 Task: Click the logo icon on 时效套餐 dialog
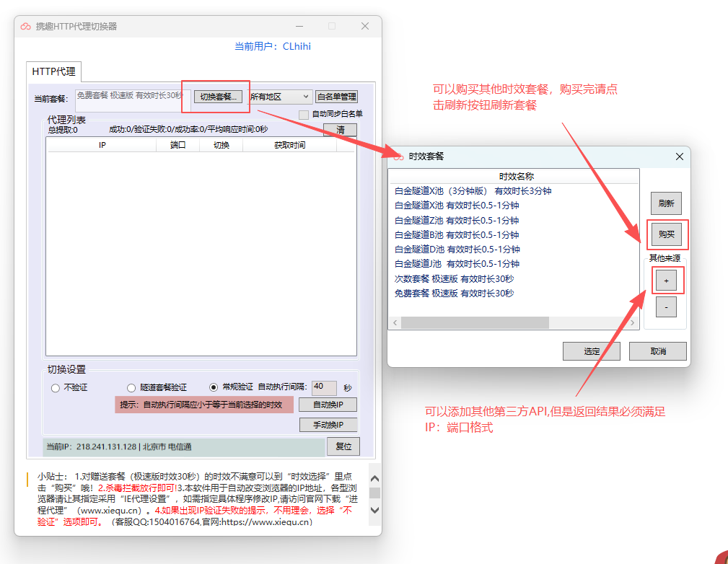click(x=398, y=156)
